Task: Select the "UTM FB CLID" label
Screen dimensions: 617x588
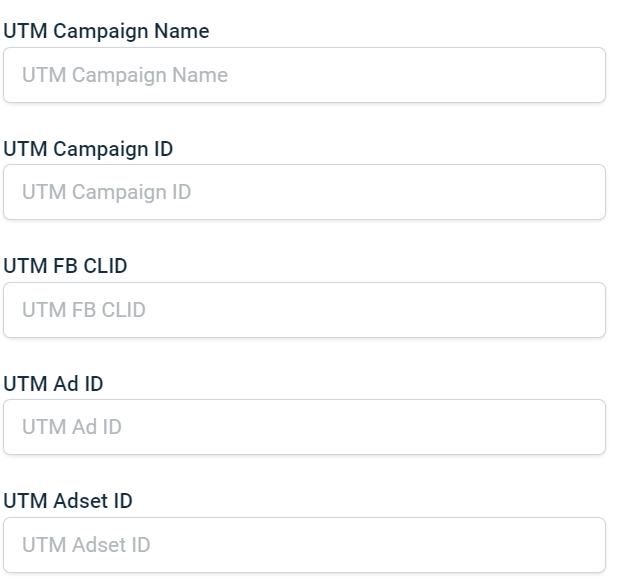Action: [66, 266]
